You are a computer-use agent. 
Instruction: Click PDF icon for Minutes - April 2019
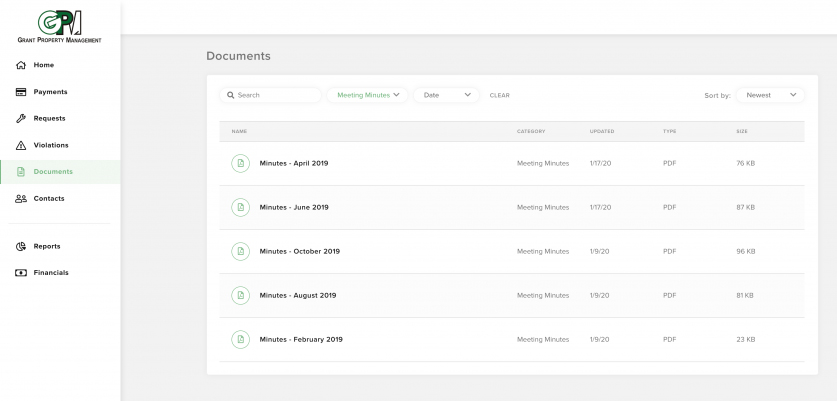240,163
